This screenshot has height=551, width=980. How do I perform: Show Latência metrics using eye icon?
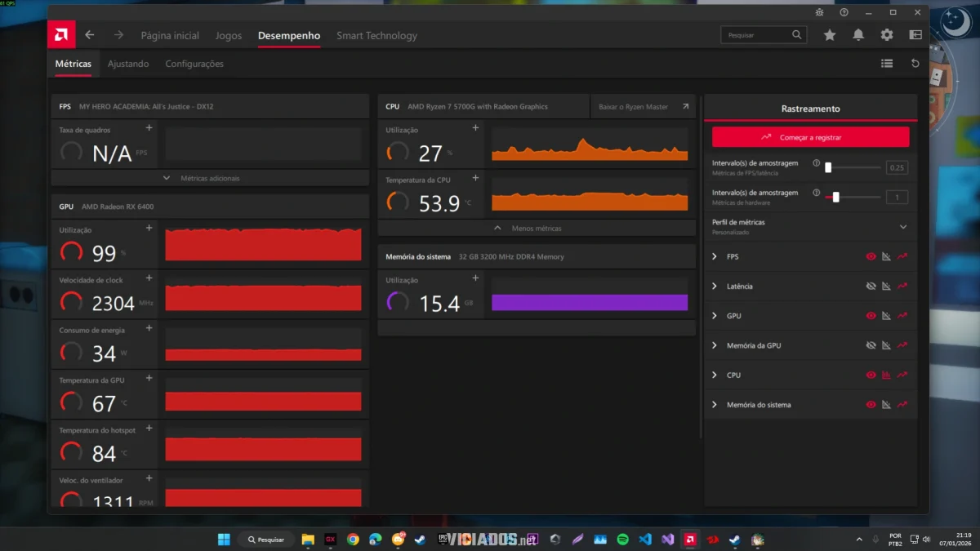[x=871, y=287]
